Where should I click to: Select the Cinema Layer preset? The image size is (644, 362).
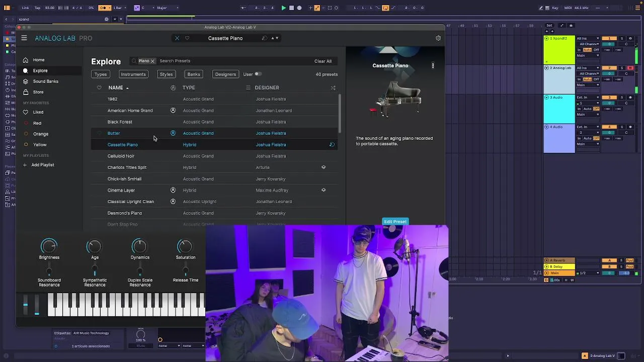coord(215,190)
